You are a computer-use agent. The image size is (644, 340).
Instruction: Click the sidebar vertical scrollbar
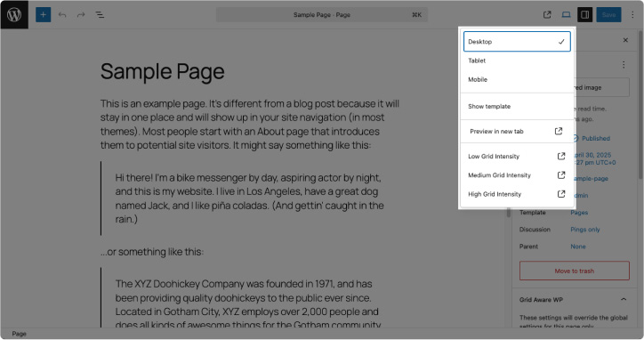[x=640, y=105]
